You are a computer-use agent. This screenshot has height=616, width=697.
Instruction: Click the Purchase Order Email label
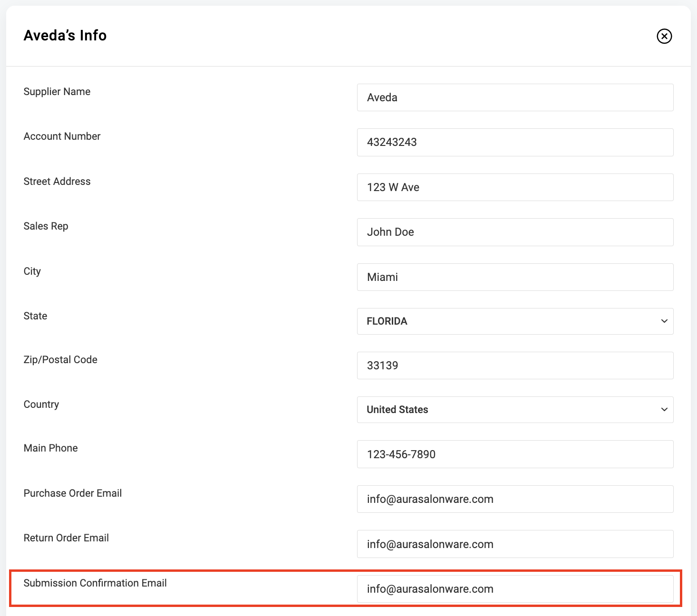(73, 493)
